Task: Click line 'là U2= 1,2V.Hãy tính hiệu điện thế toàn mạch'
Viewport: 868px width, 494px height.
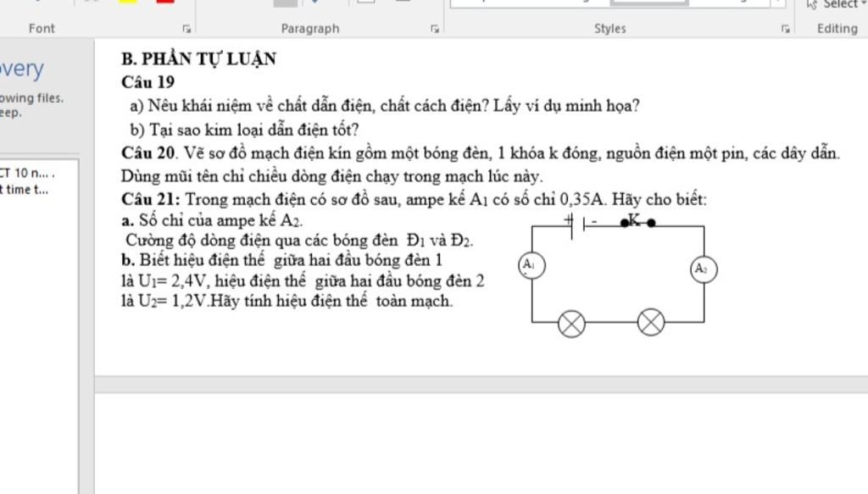Action: point(287,301)
